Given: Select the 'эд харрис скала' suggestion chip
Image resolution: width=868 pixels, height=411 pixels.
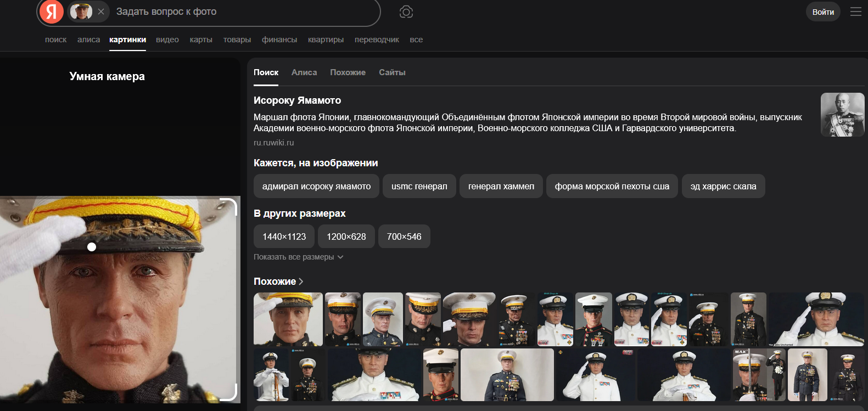Looking at the screenshot, I should click(724, 187).
